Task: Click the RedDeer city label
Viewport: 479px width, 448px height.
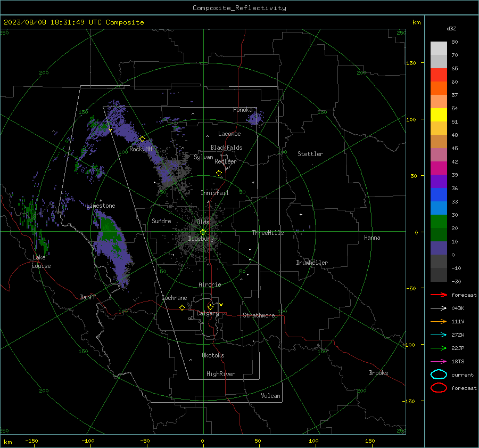Action: [226, 161]
